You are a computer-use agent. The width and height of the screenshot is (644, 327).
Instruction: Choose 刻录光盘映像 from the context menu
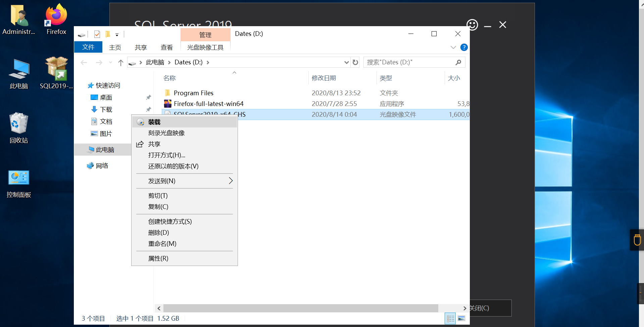coord(185,133)
